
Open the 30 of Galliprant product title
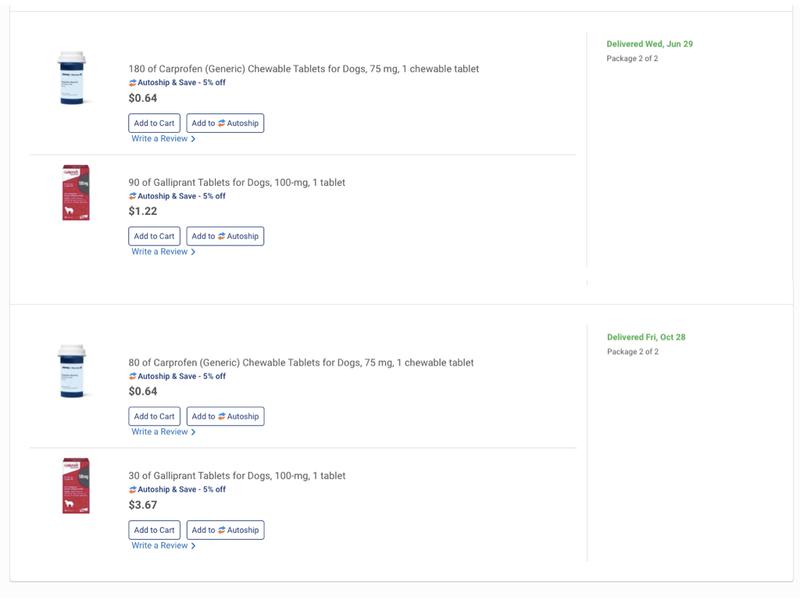point(237,476)
